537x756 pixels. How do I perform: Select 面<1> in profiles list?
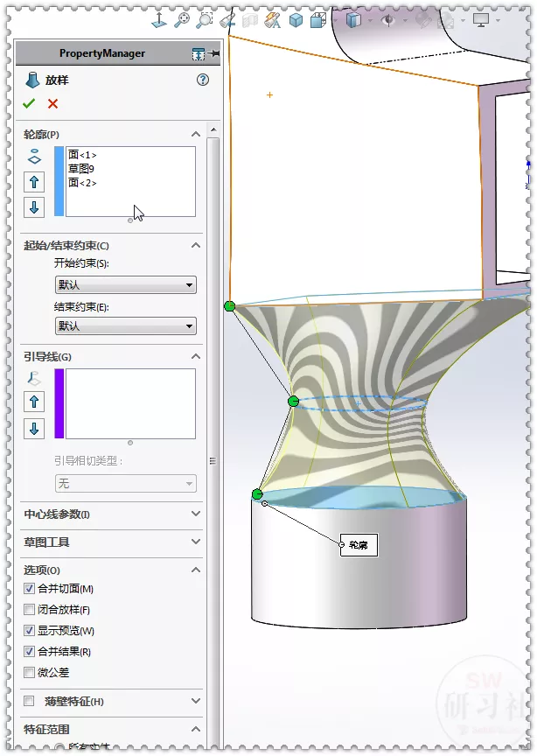pyautogui.click(x=82, y=155)
